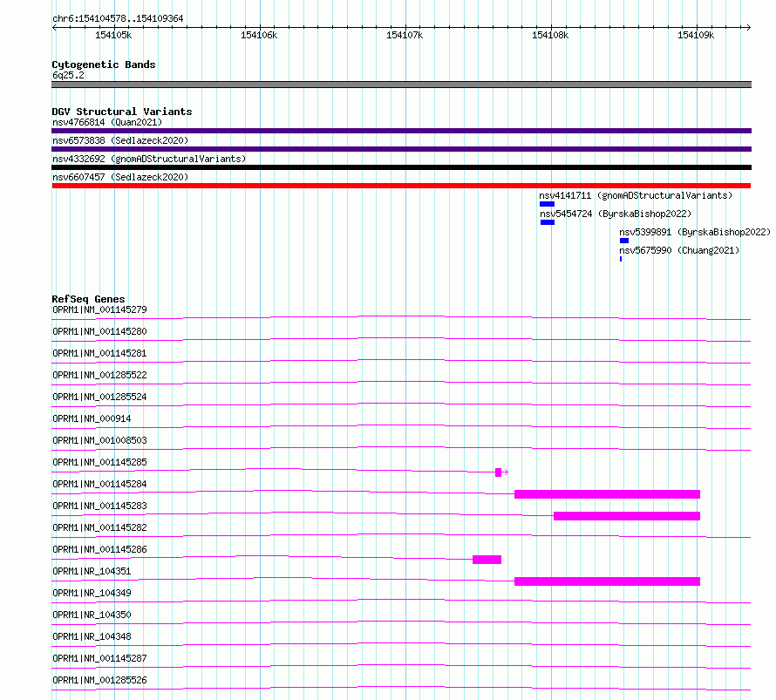Select the red nsv6607457 variant bar
Viewport: 776px width, 700px height.
pyautogui.click(x=401, y=186)
